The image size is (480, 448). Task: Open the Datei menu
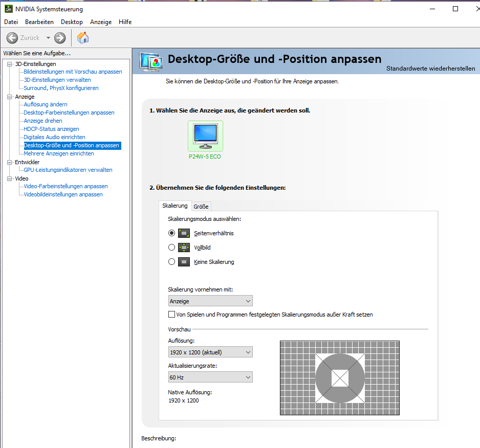tap(11, 22)
